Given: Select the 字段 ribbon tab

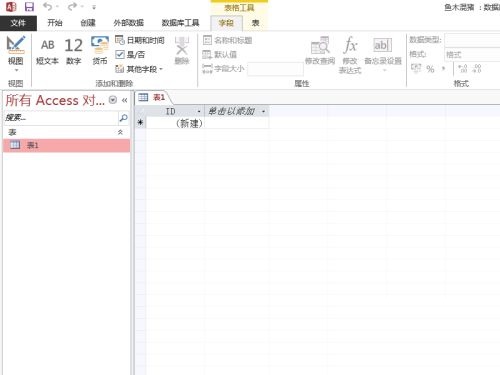Looking at the screenshot, I should tap(226, 23).
